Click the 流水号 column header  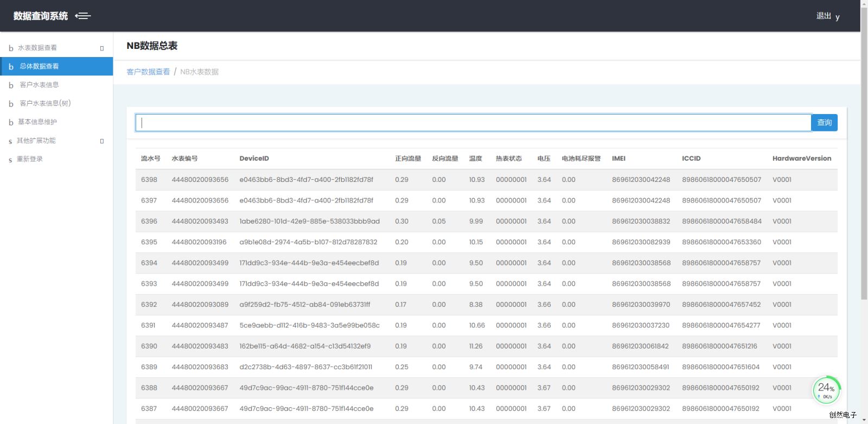(150, 159)
